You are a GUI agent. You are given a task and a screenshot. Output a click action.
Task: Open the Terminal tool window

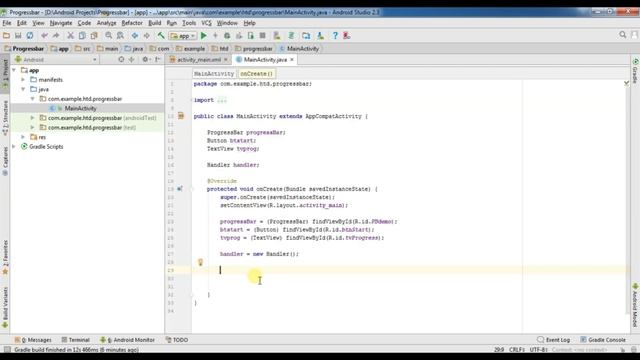click(76, 340)
